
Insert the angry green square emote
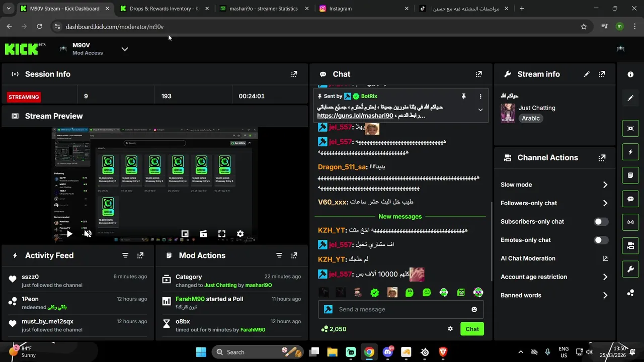point(461,293)
